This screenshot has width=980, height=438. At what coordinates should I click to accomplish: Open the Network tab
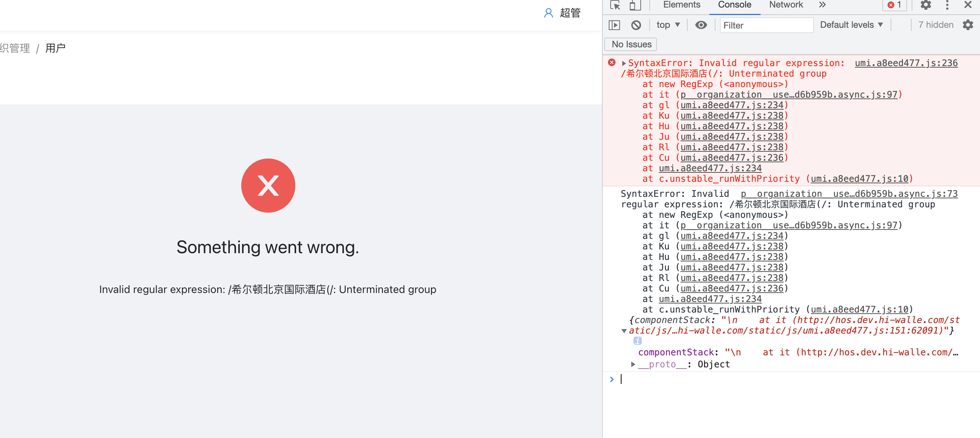786,5
